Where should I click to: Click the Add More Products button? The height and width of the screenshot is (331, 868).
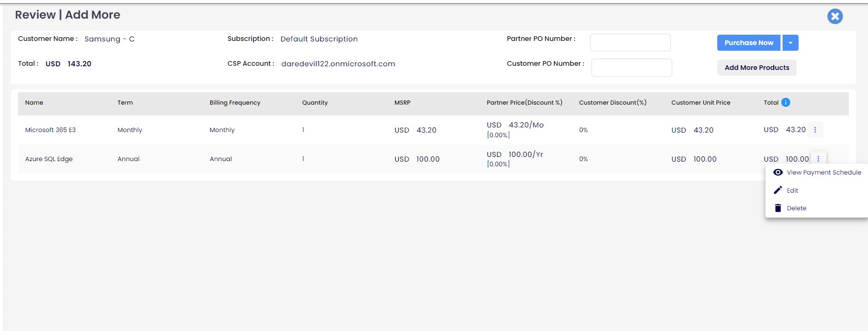757,68
